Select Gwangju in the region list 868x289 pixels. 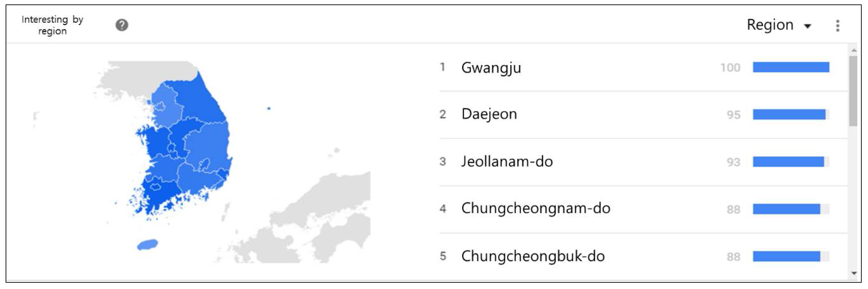click(x=491, y=68)
